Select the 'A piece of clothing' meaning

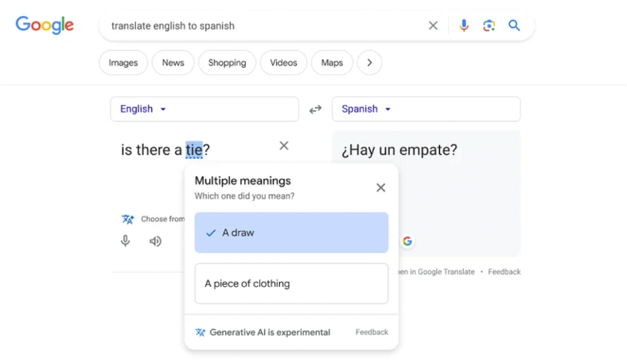(291, 283)
